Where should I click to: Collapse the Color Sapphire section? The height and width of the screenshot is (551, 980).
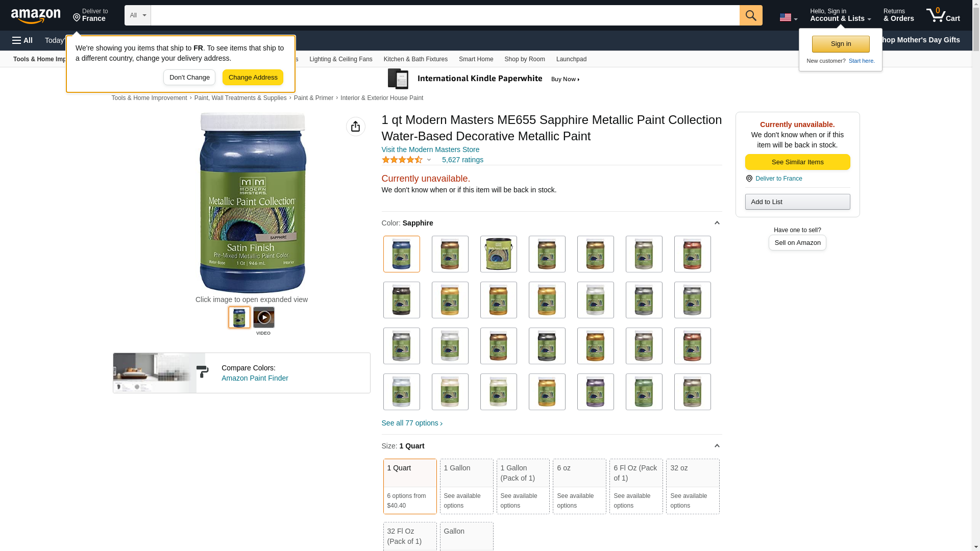tap(717, 223)
